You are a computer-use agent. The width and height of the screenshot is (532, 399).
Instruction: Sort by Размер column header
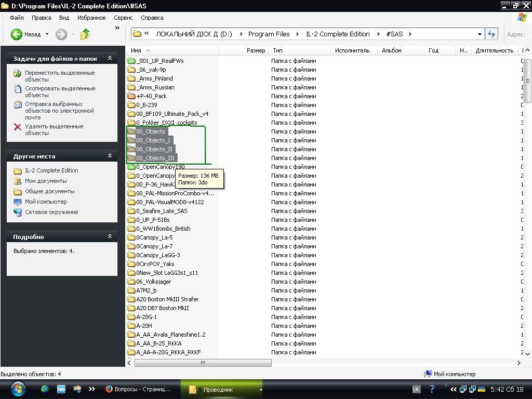243,50
